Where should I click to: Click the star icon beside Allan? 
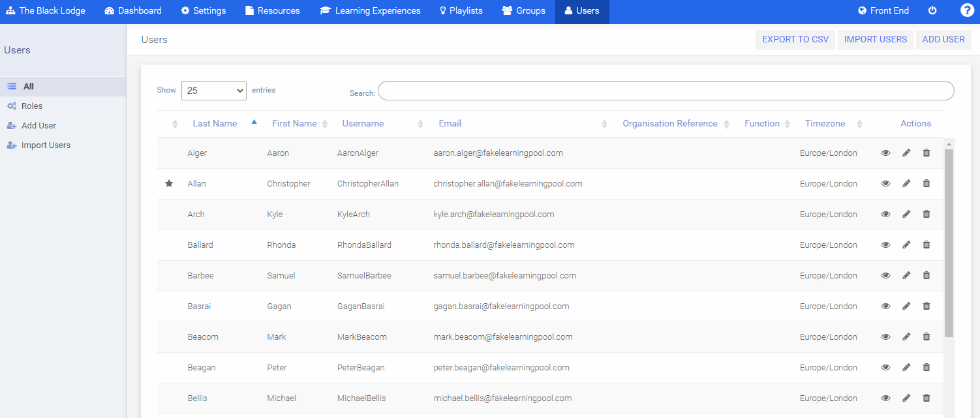(x=169, y=184)
